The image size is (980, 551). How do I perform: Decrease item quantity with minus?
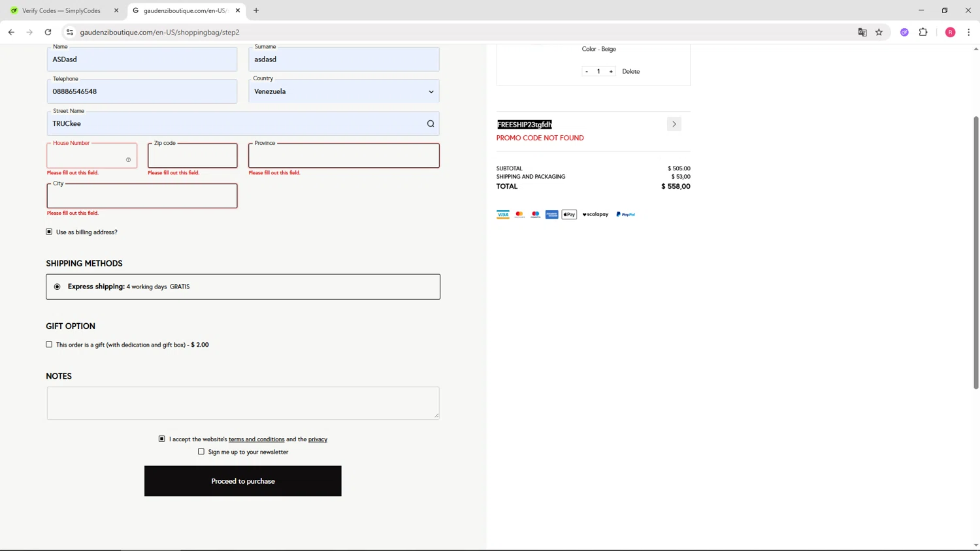tap(587, 71)
